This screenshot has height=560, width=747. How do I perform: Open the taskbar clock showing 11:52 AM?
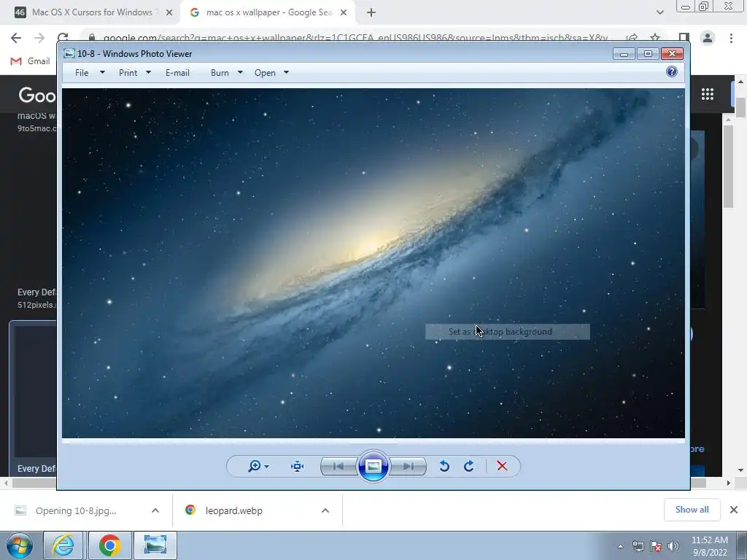710,546
